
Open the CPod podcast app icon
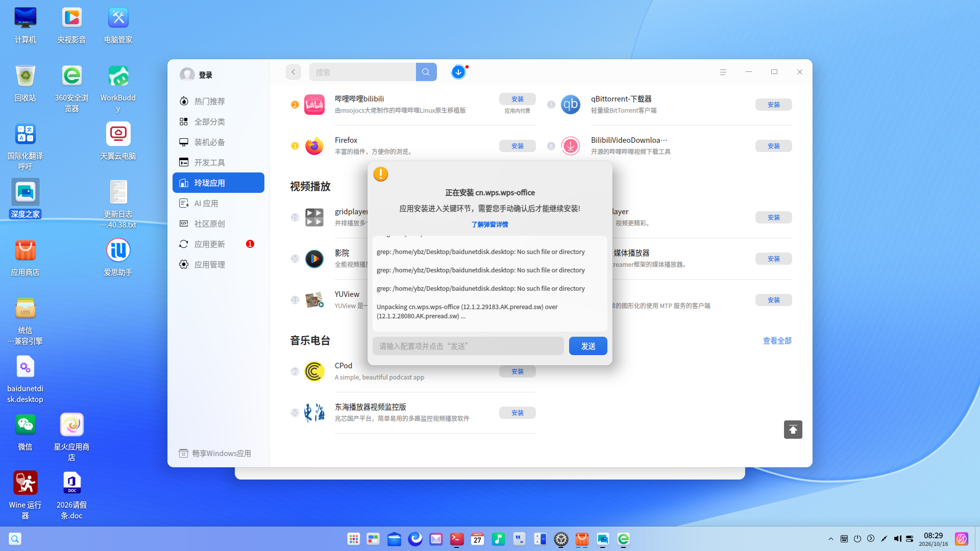tap(314, 371)
